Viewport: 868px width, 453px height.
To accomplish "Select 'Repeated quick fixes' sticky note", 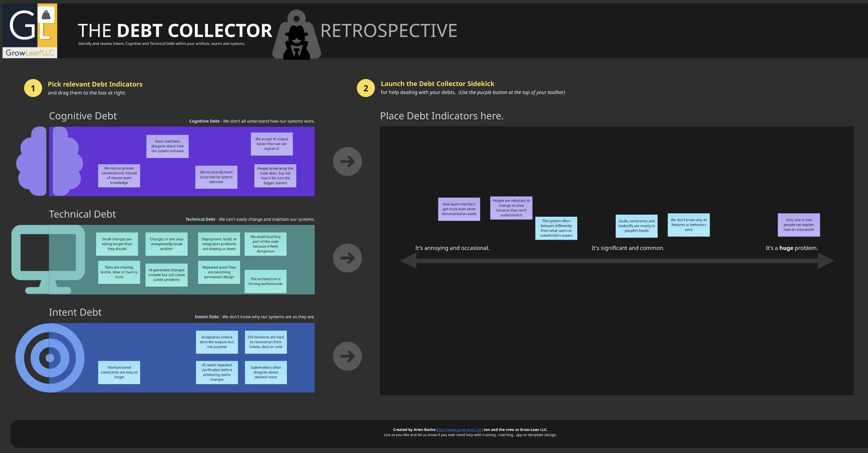I will click(219, 272).
